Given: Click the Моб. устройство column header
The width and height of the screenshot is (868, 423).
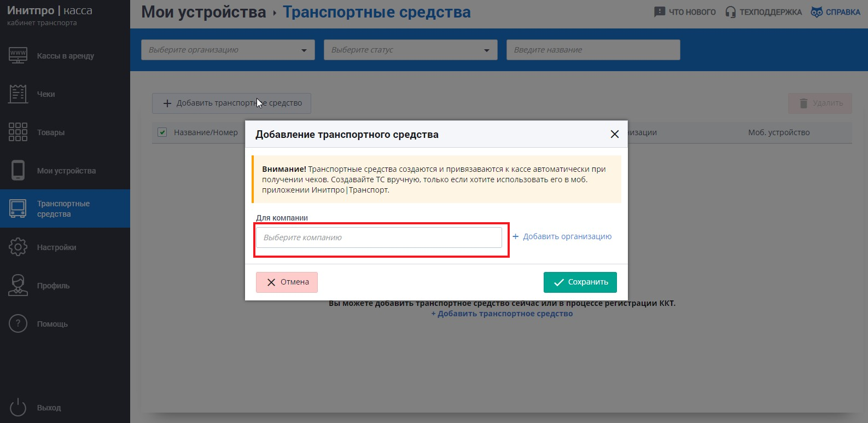Looking at the screenshot, I should tap(779, 132).
